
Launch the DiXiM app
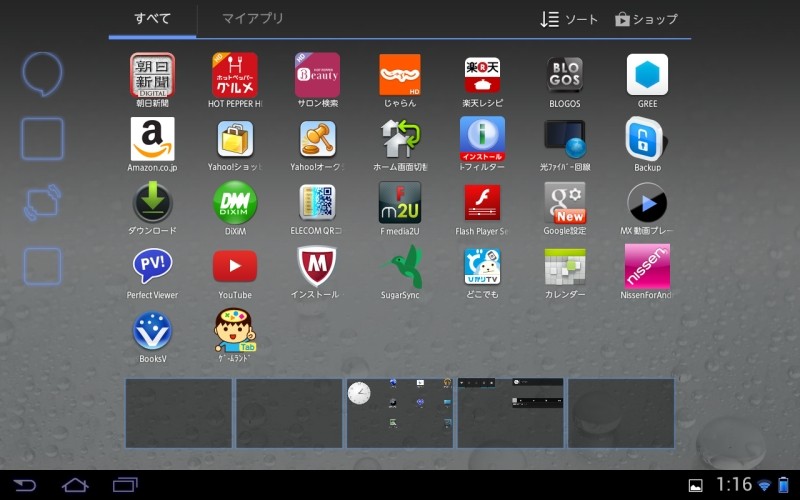[235, 203]
